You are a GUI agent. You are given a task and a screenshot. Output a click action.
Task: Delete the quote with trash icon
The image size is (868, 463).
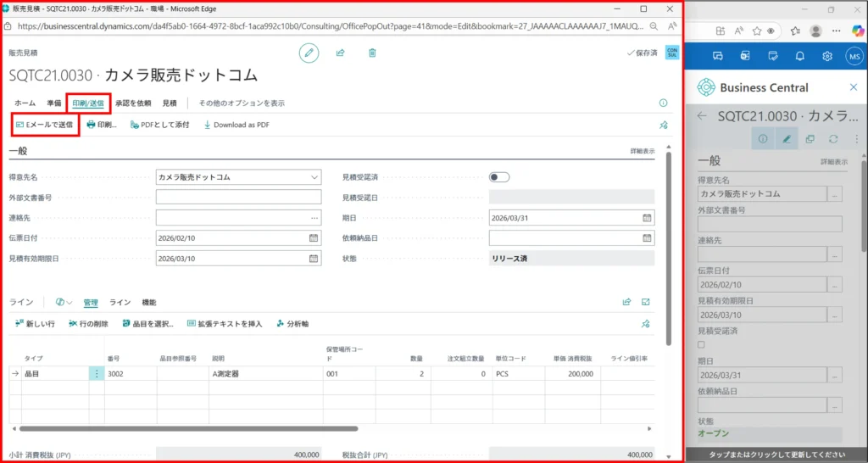(372, 53)
